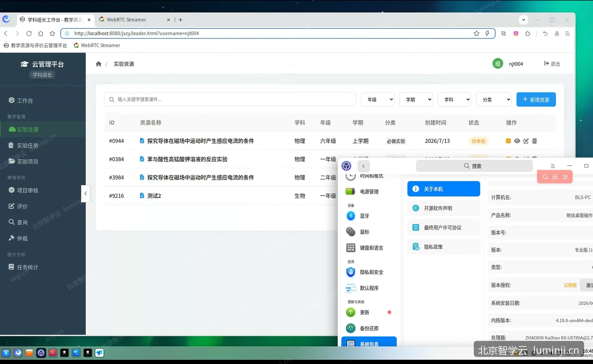Toggle the orange checkbox in row #0944
593x364 pixels.
click(x=508, y=141)
